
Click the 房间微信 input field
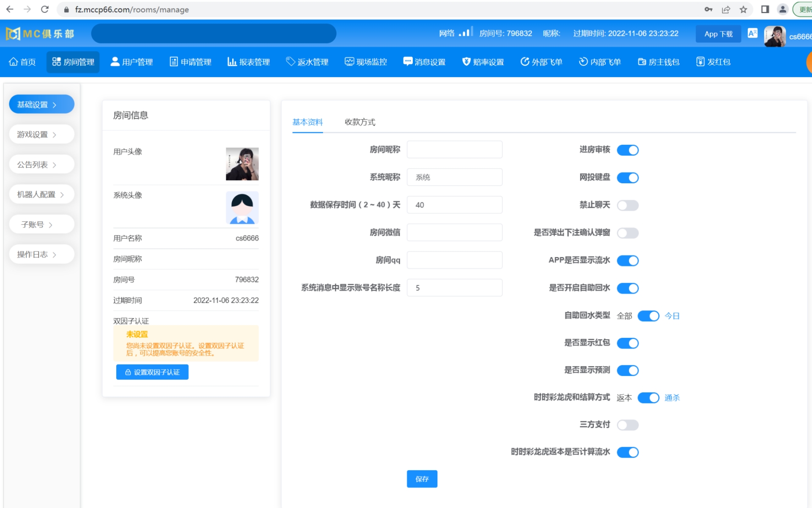click(455, 232)
